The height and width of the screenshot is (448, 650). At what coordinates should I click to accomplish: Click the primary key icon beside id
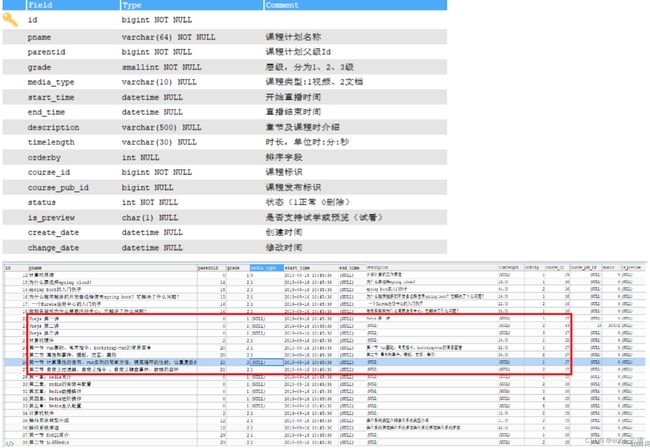tap(10, 19)
